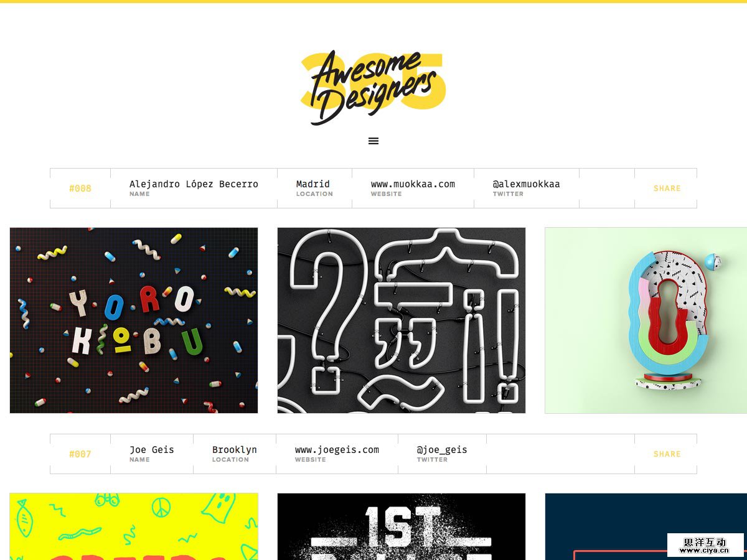Click the name Alejandro López Becerro
Viewport: 747px width, 560px height.
click(194, 184)
